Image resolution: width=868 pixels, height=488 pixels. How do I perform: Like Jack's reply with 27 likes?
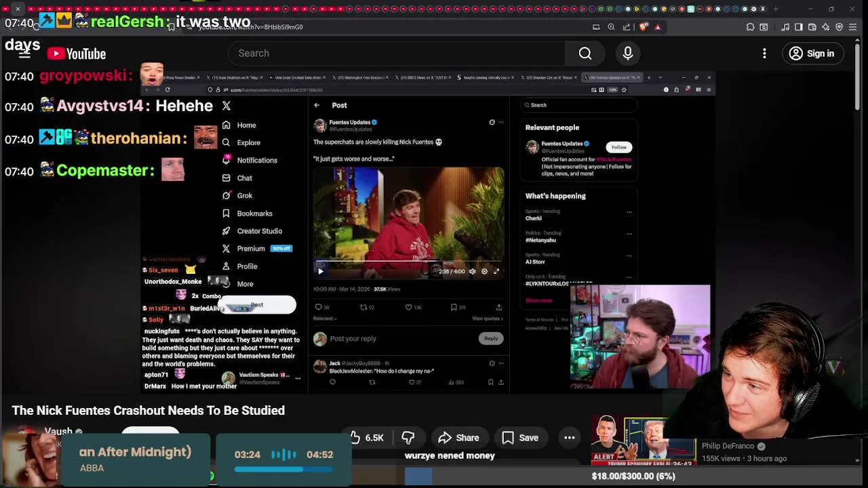coord(415,382)
